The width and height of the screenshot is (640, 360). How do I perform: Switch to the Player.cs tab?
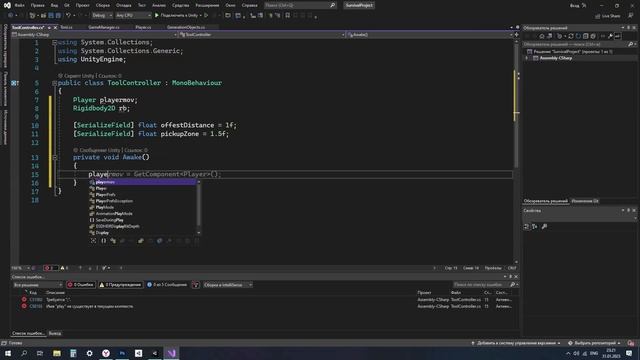pyautogui.click(x=143, y=27)
